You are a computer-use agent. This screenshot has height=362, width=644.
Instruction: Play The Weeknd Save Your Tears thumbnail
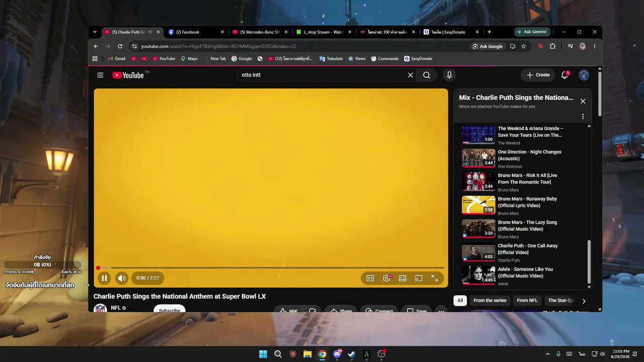click(478, 135)
